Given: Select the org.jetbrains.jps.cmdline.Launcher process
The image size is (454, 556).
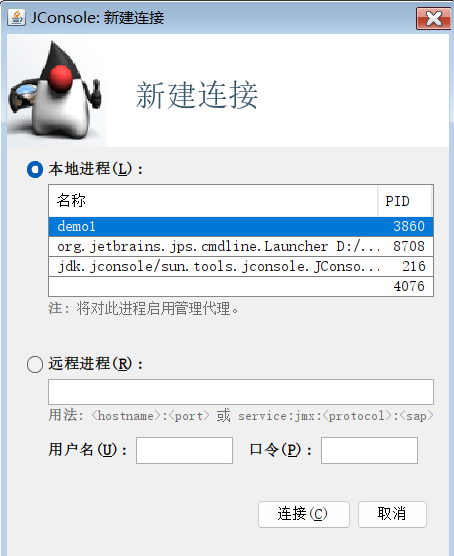Looking at the screenshot, I should point(241,246).
